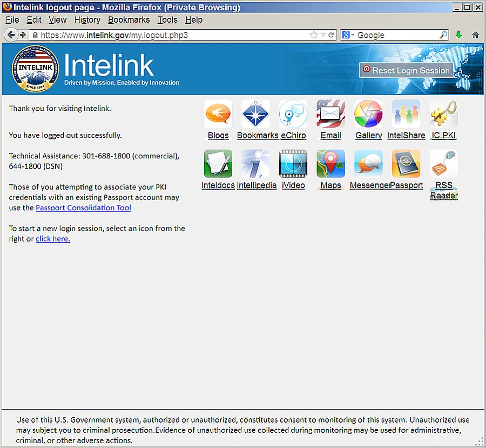This screenshot has height=448, width=486.
Task: Click the padlock site identity icon
Action: pos(35,35)
